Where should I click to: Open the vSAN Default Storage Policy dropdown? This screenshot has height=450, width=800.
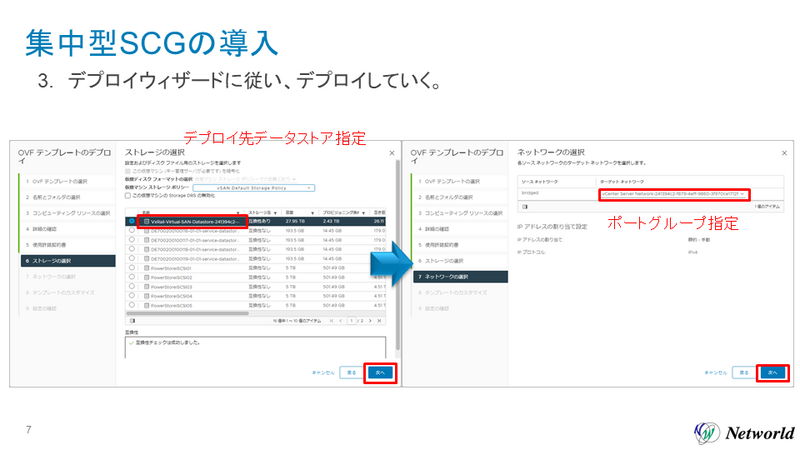point(254,188)
